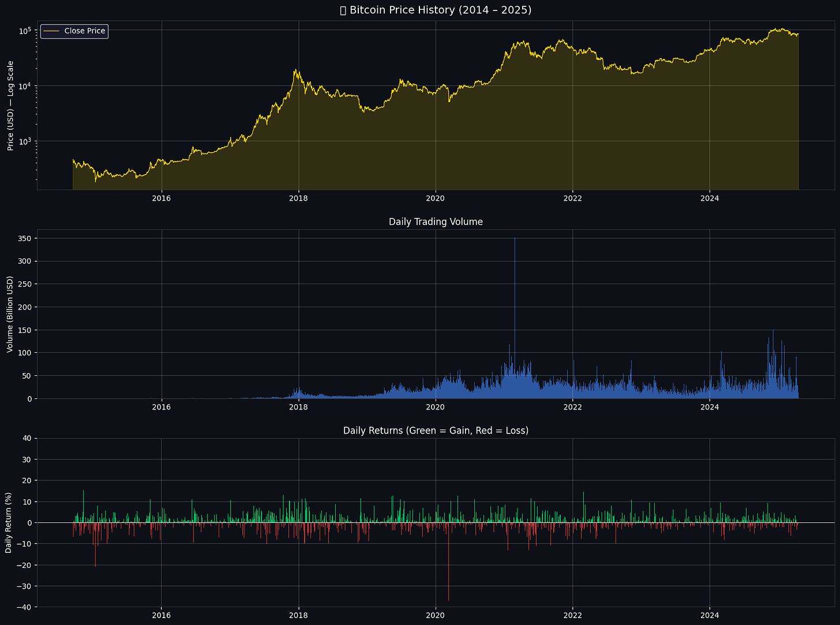Viewport: 840px width, 625px height.
Task: Click the −40 tick on the returns axis
Action: click(24, 607)
